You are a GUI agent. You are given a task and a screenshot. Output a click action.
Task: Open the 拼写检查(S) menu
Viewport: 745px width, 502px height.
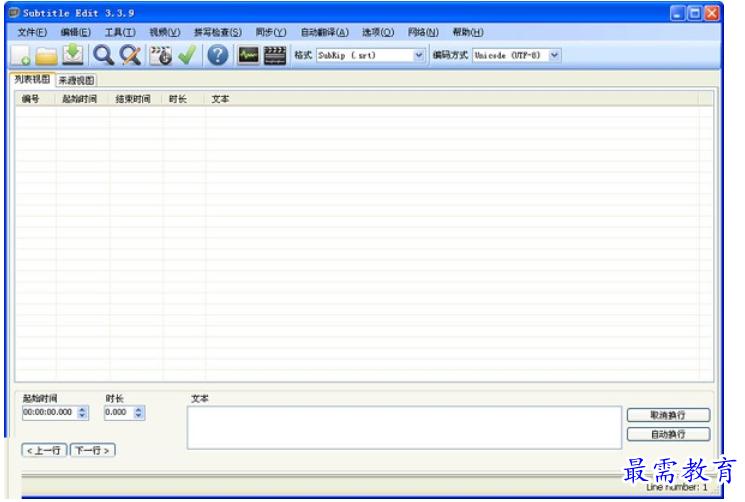(x=218, y=32)
